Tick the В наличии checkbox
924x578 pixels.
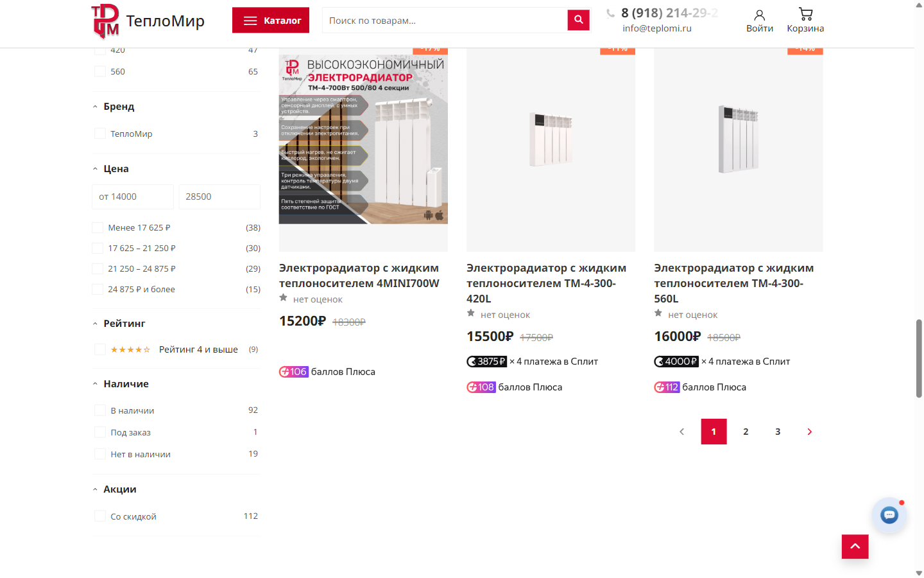100,410
